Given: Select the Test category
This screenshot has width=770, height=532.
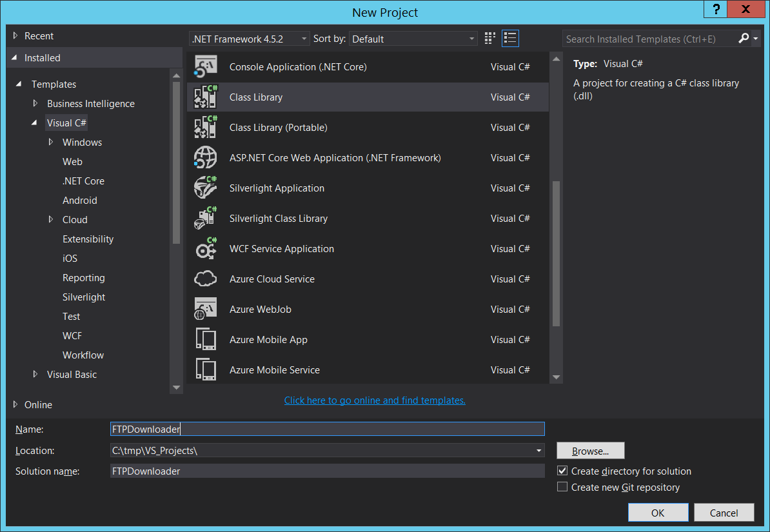Looking at the screenshot, I should point(71,317).
